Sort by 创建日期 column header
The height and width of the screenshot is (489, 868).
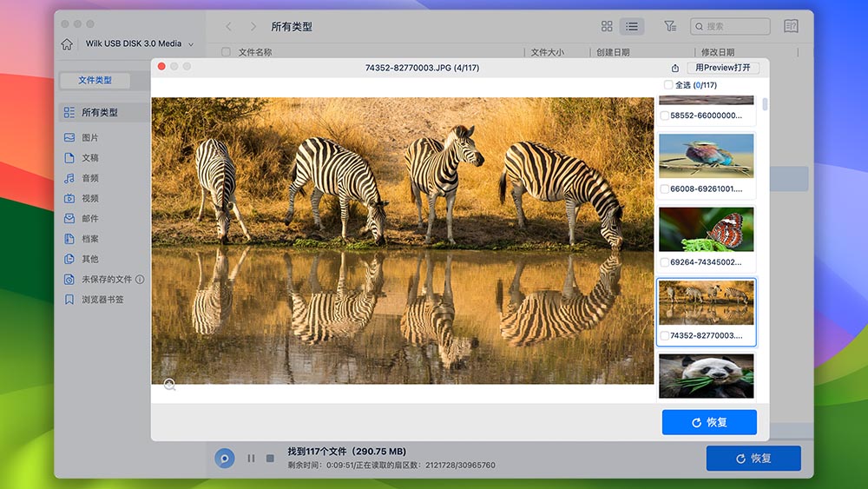click(x=613, y=52)
